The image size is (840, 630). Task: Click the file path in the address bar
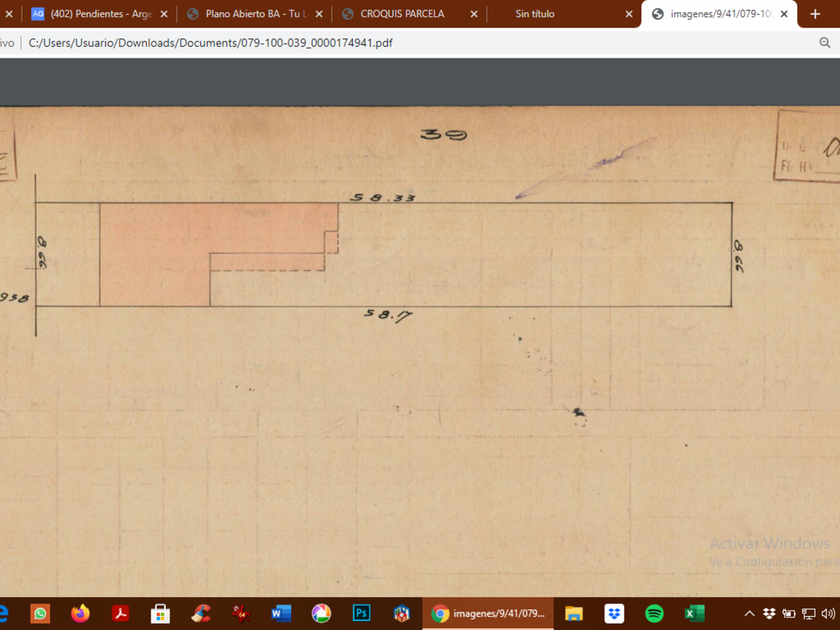click(x=211, y=43)
